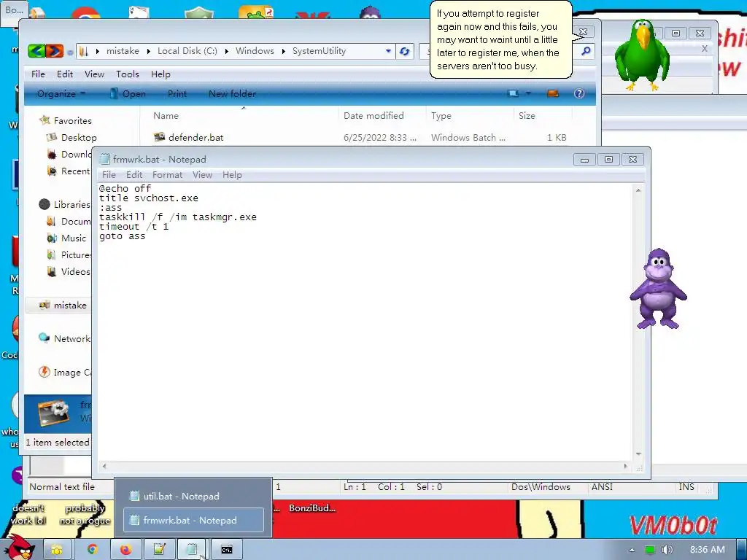The height and width of the screenshot is (560, 747).
Task: Click the Explorer refresh button beside address bar
Action: click(404, 51)
